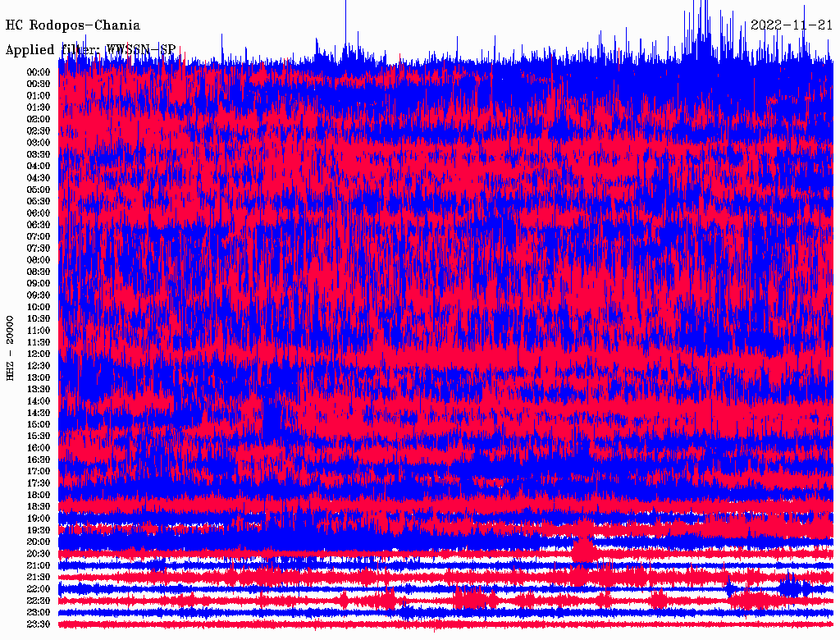This screenshot has height=640, width=840.
Task: Click the HC Rodopos-Chania station title
Action: point(72,25)
